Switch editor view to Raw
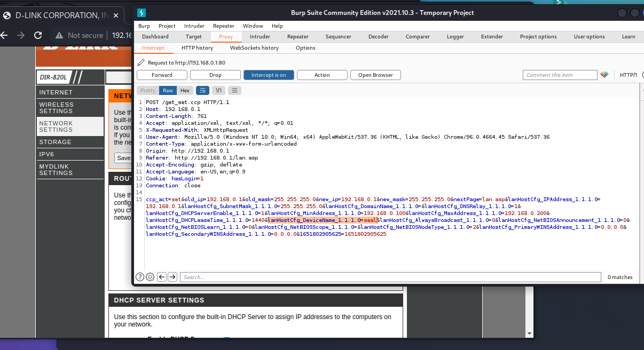The height and width of the screenshot is (350, 644). point(168,91)
